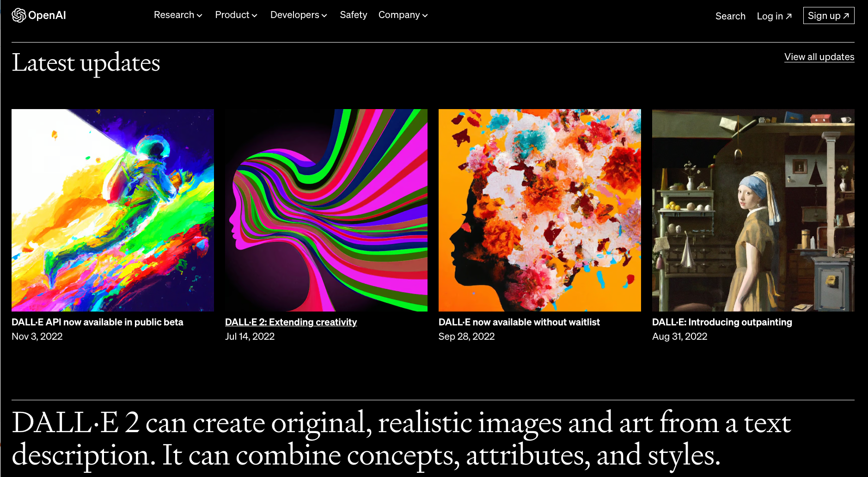Open the Developers dropdown menu
Image resolution: width=868 pixels, height=477 pixels.
pos(299,15)
